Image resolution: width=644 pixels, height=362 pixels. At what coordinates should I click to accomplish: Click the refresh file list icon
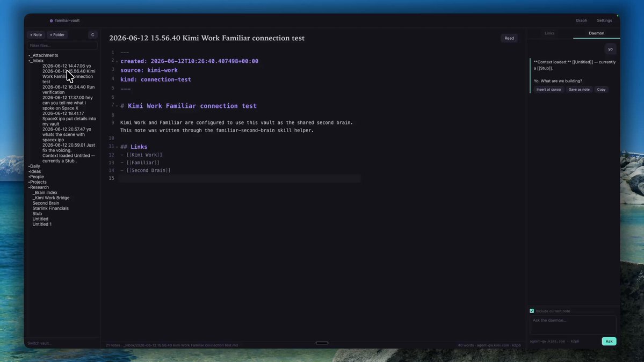[92, 35]
